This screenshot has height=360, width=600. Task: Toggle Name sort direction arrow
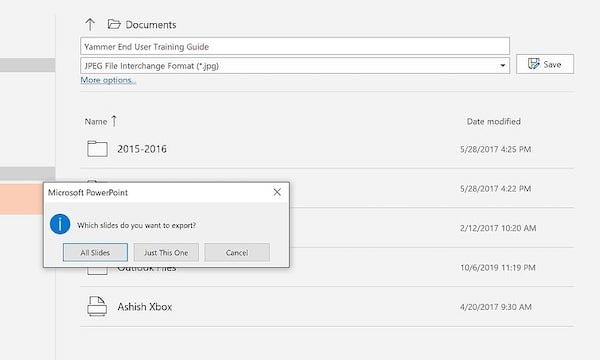click(114, 121)
